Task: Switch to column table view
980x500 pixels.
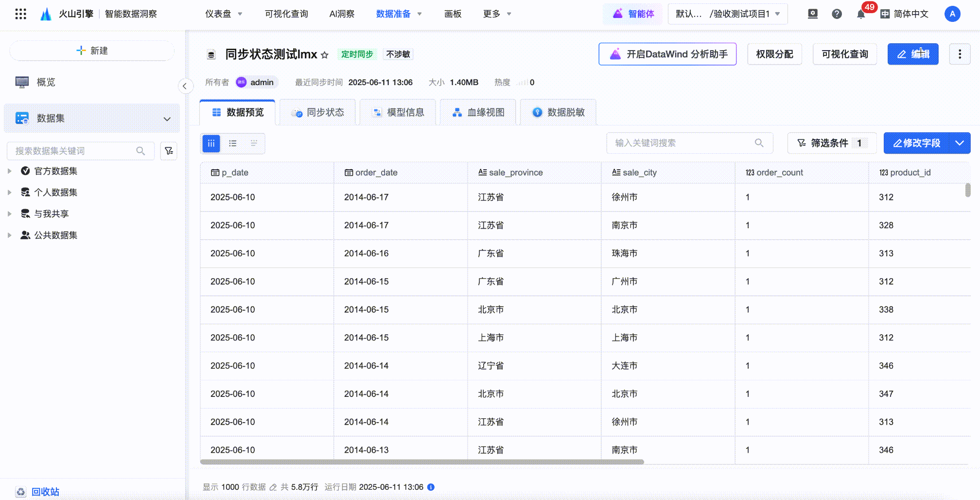Action: [211, 143]
